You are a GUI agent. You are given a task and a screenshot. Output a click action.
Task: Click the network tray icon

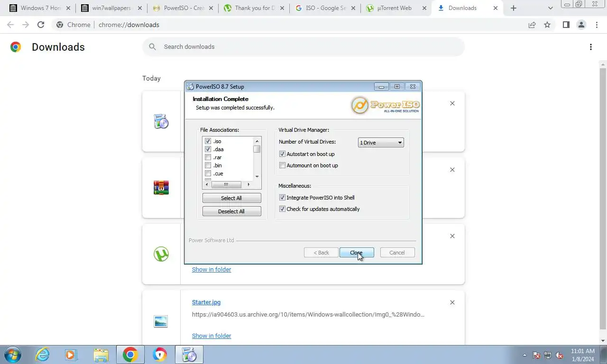[548, 355]
